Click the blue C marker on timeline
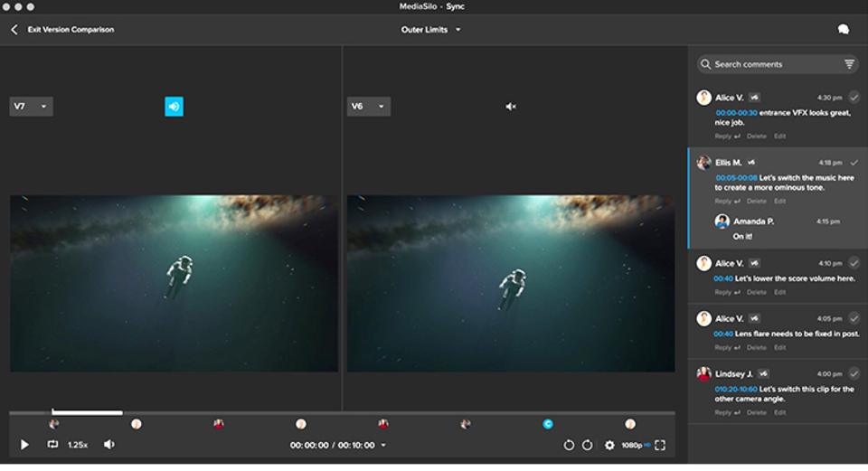This screenshot has height=471, width=868. [547, 424]
